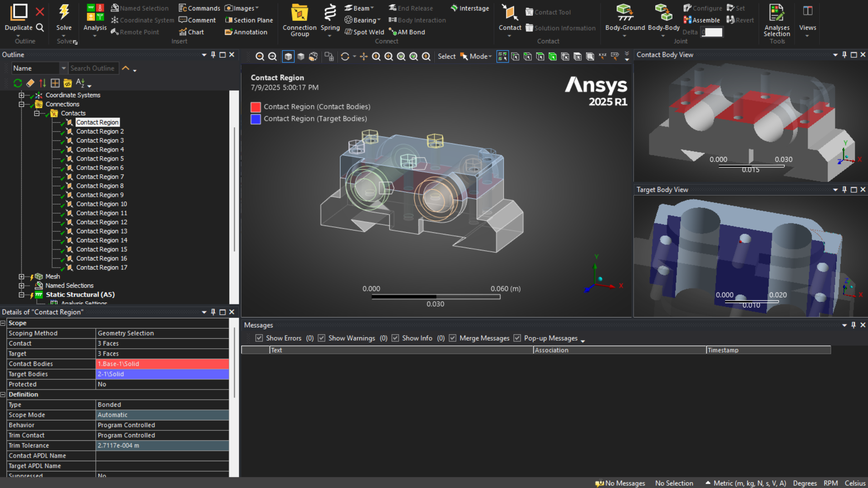Click the red Contact Bodies color swatch
Screen dimensions: 868x488
(255, 107)
